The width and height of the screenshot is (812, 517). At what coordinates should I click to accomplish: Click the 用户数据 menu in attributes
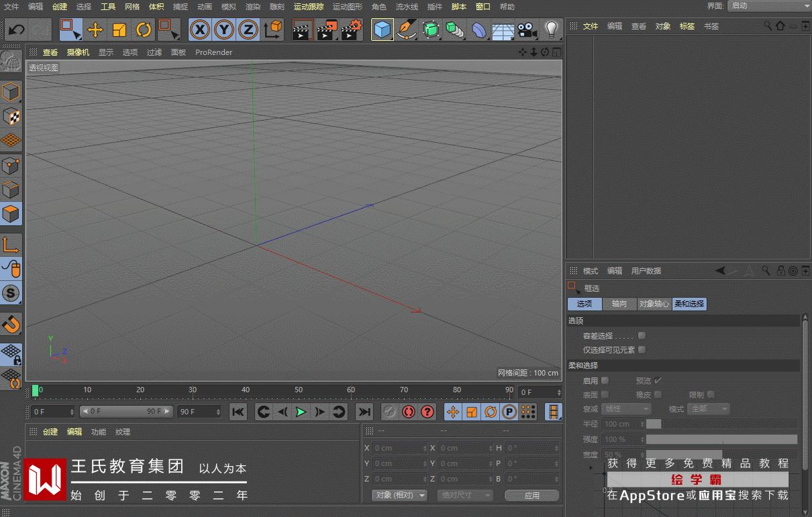(x=646, y=271)
